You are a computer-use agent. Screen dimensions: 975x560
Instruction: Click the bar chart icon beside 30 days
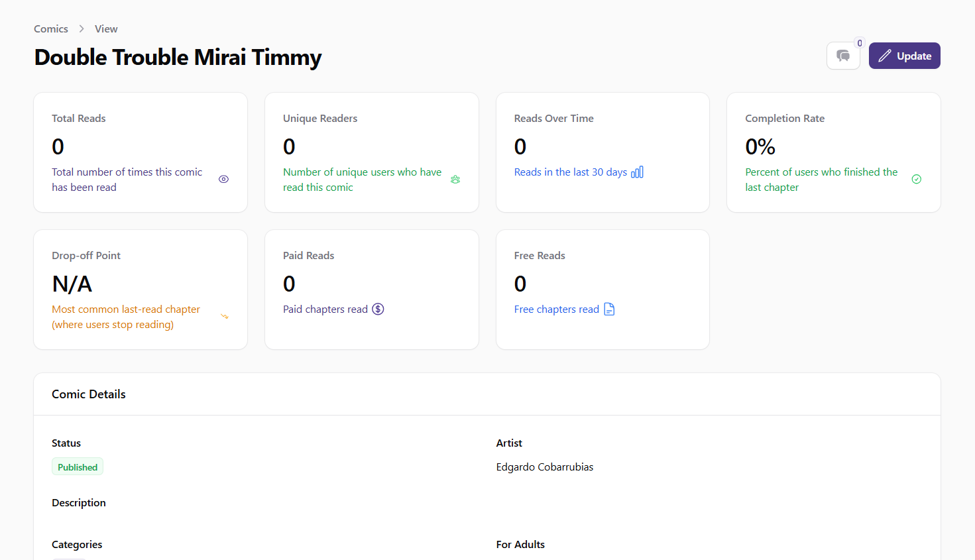click(x=637, y=172)
